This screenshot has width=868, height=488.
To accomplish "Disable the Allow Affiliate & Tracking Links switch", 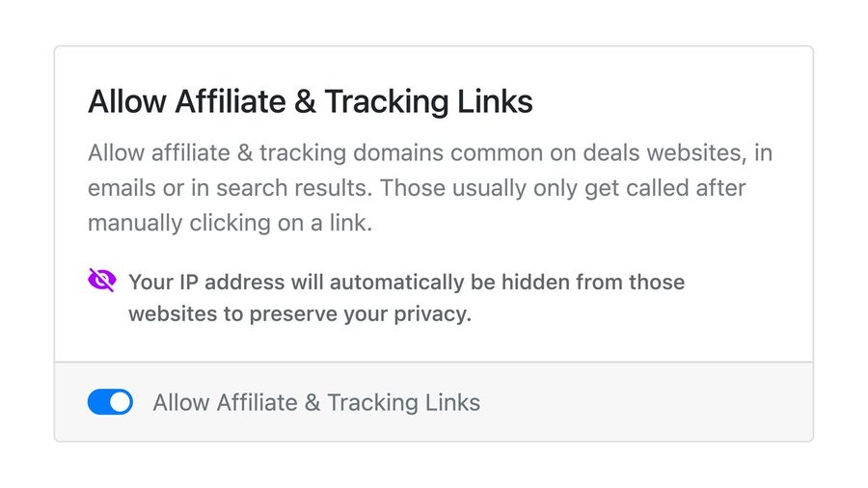I will coord(110,402).
